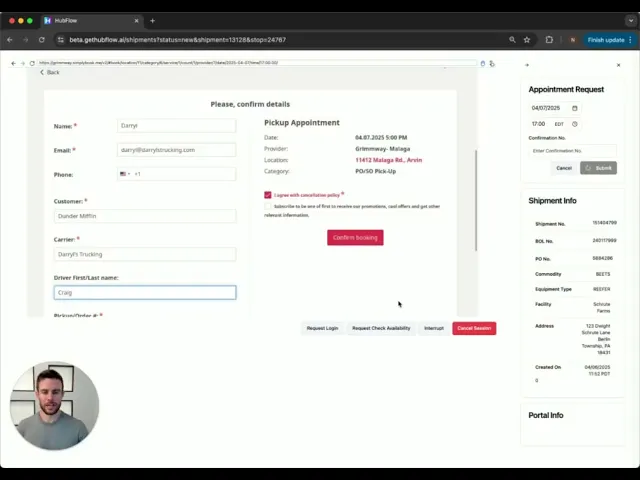Click the Email input field
The width and height of the screenshot is (640, 480).
[x=176, y=150]
